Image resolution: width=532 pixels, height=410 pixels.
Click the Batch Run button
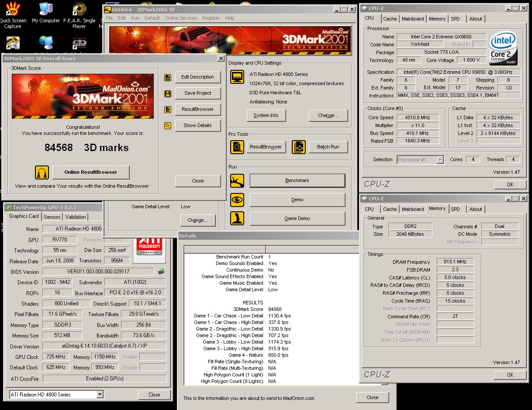[328, 147]
